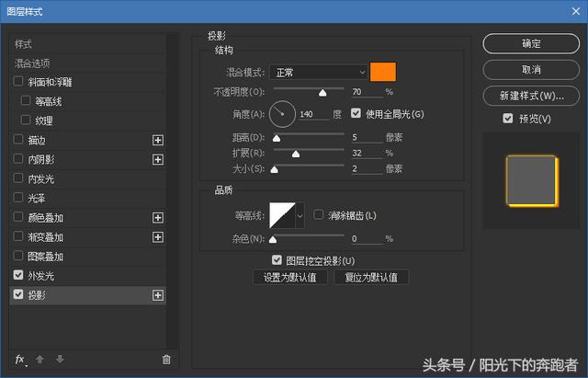
Task: Click the 确定 button
Action: point(531,43)
